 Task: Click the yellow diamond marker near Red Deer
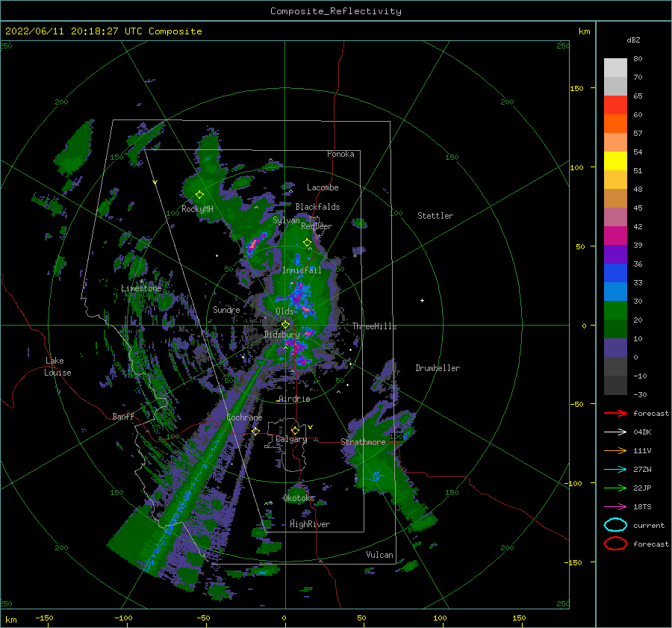(x=307, y=242)
